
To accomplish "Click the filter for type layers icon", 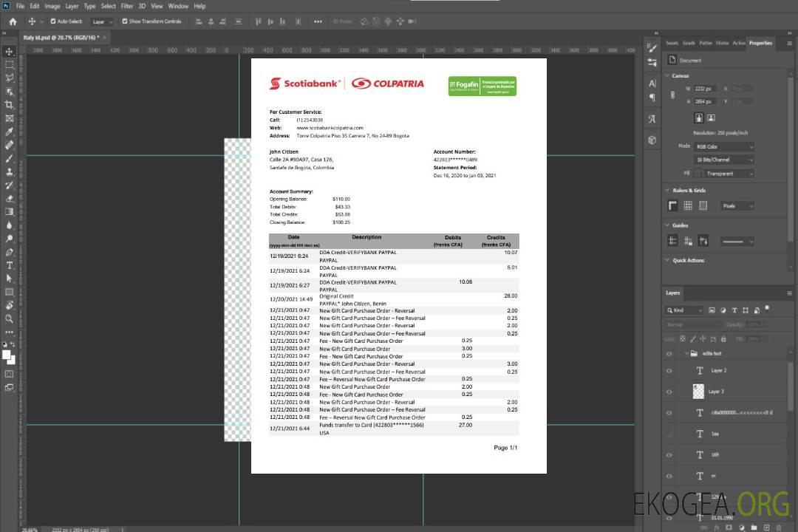I will pyautogui.click(x=734, y=310).
